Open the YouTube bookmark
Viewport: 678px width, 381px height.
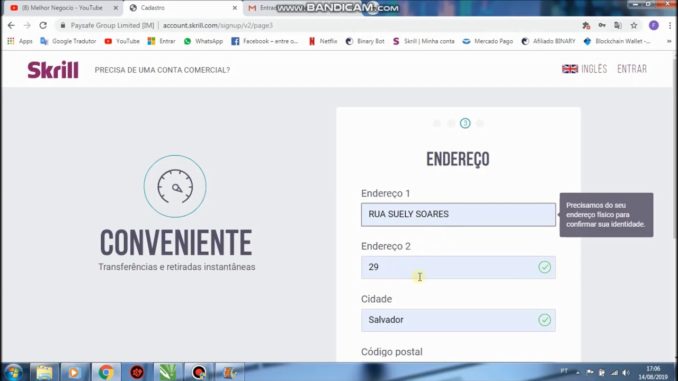122,41
